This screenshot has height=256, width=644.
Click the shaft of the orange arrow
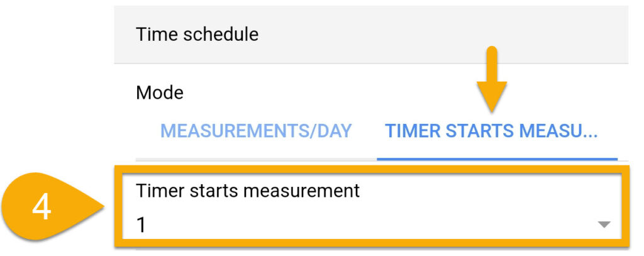[492, 65]
